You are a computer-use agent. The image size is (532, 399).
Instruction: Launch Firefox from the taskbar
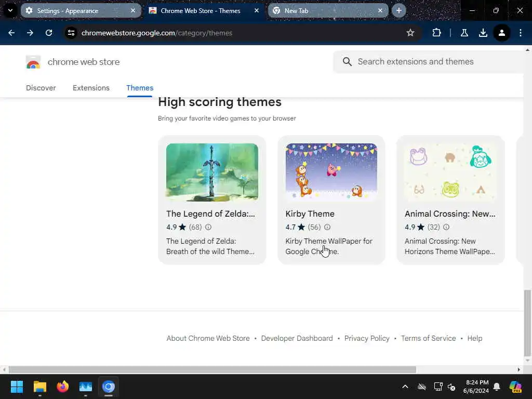click(62, 387)
